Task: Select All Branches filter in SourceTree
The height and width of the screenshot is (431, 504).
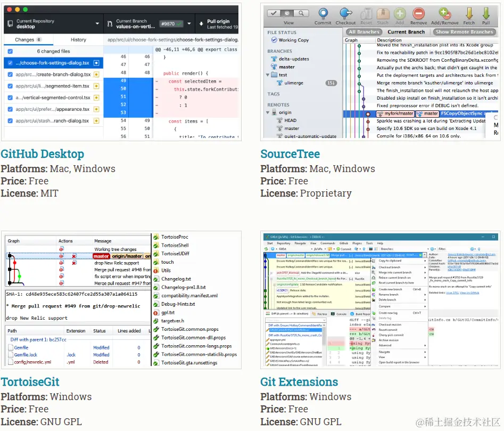Action: [364, 32]
